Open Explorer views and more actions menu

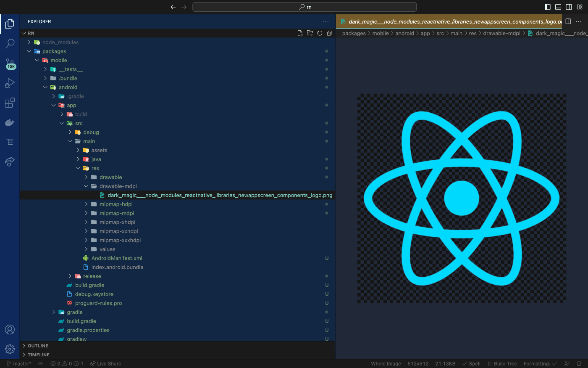point(326,21)
